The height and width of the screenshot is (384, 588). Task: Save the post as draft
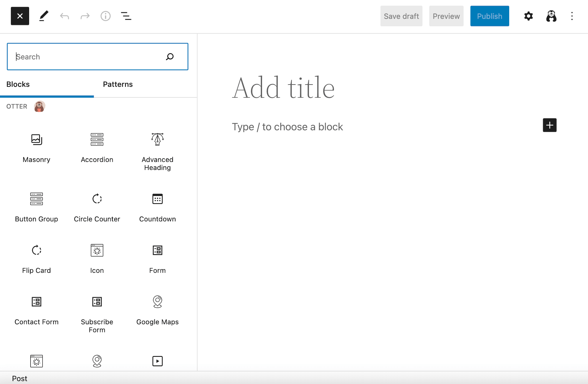(x=401, y=16)
